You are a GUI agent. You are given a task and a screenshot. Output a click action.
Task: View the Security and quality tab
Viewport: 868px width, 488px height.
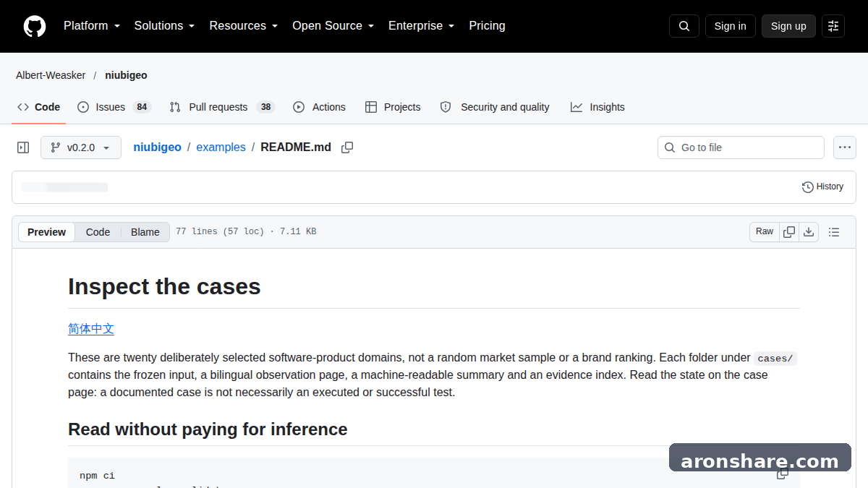[495, 107]
